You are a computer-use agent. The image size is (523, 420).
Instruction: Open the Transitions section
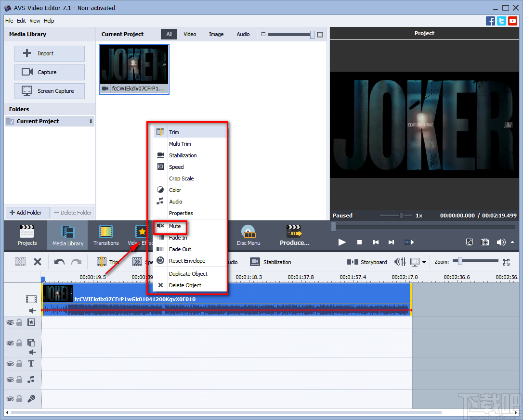(106, 235)
